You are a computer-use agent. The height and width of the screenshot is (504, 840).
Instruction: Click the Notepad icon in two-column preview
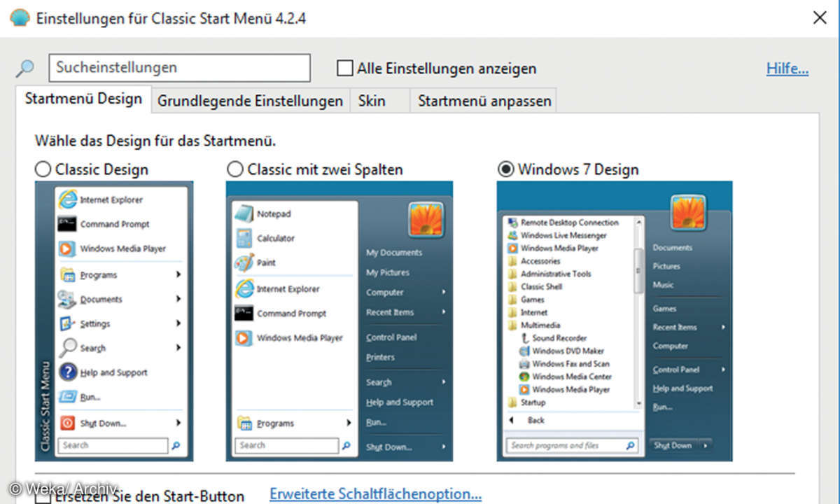point(244,213)
